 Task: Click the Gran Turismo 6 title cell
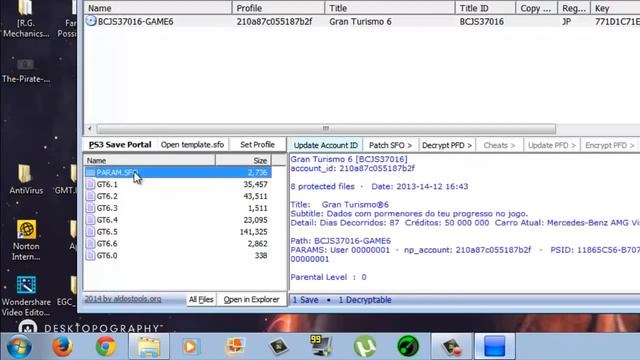point(360,22)
